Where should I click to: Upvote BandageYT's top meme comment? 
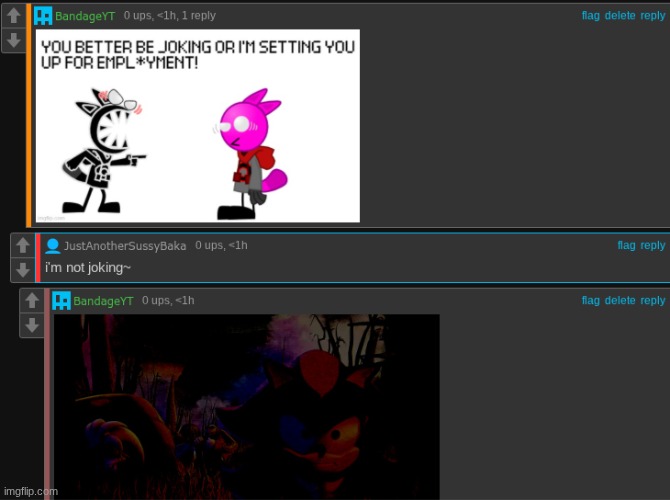[x=14, y=15]
